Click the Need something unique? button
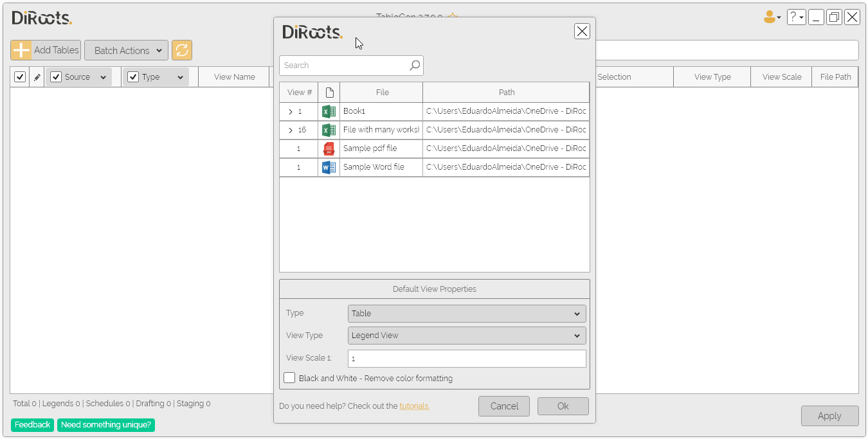868x439 pixels. point(106,425)
